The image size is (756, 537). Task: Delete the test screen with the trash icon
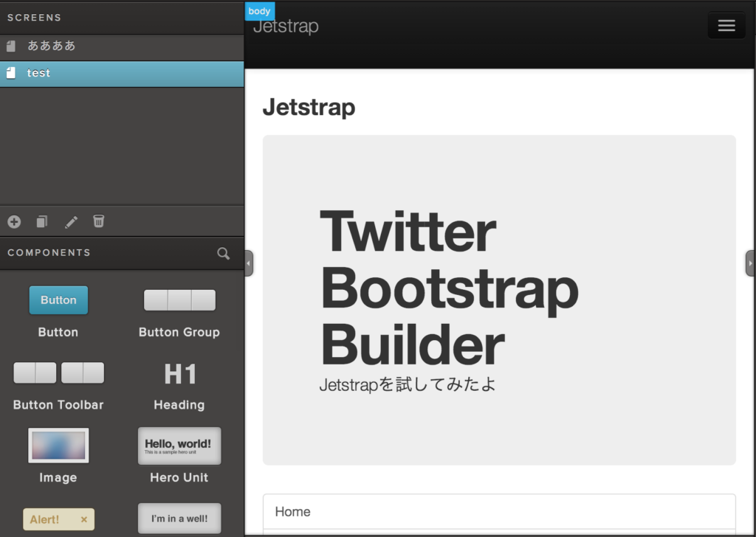point(98,221)
